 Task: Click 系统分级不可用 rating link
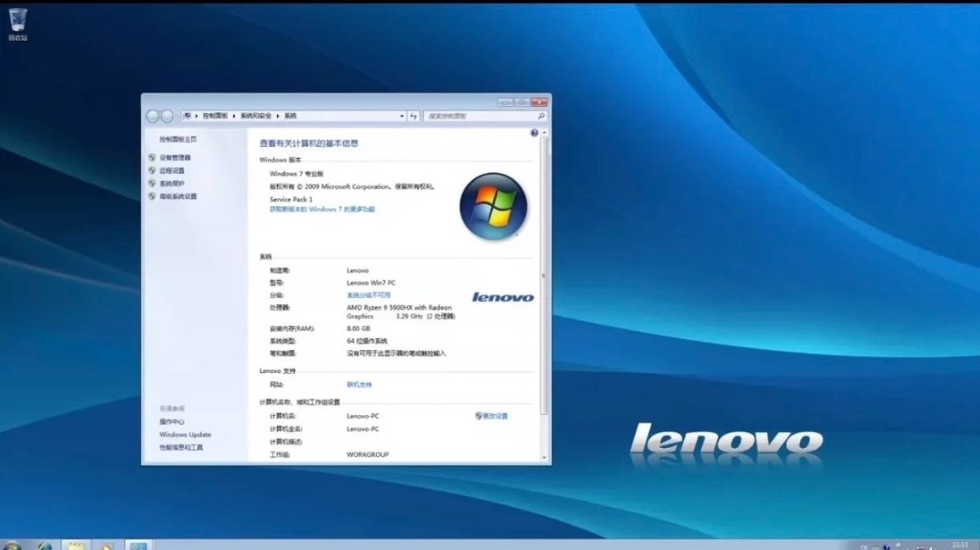click(x=369, y=295)
